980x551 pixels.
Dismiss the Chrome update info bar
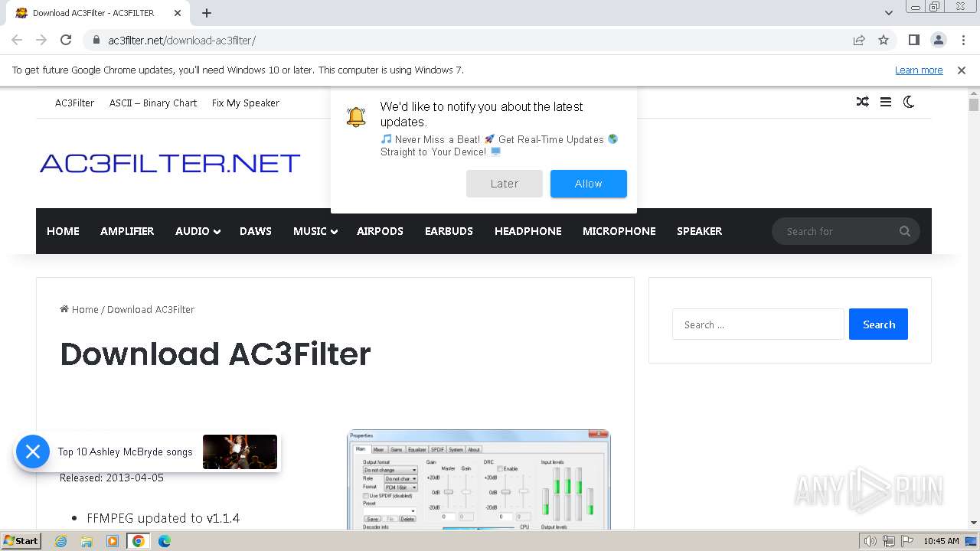(x=962, y=70)
